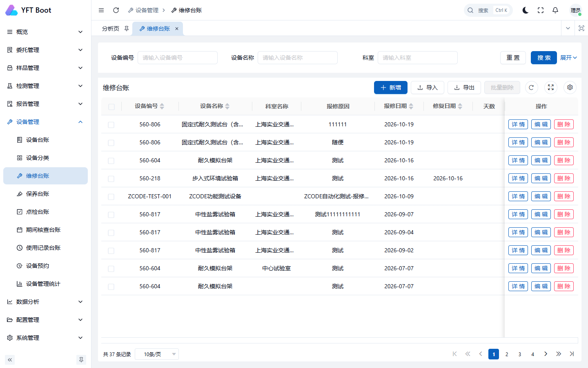Collapse the 设备管理 sidebar menu
The width and height of the screenshot is (588, 368).
[x=45, y=122]
